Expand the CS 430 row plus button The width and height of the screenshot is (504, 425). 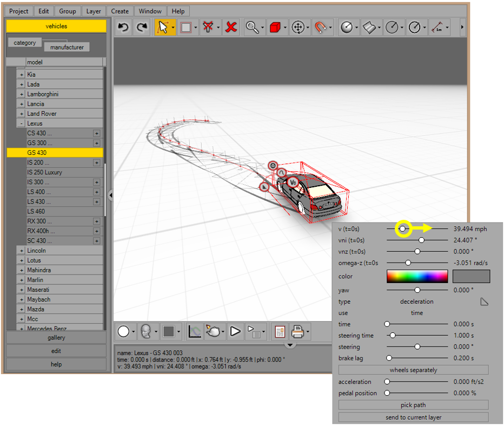(96, 133)
